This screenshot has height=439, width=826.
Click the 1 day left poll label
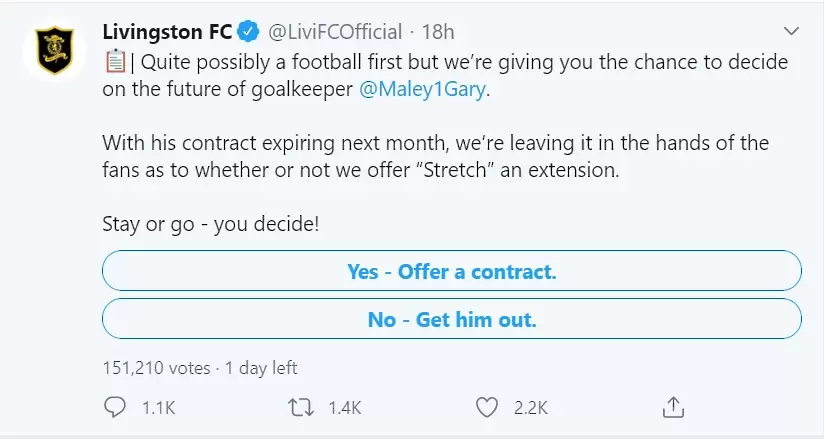click(x=260, y=367)
